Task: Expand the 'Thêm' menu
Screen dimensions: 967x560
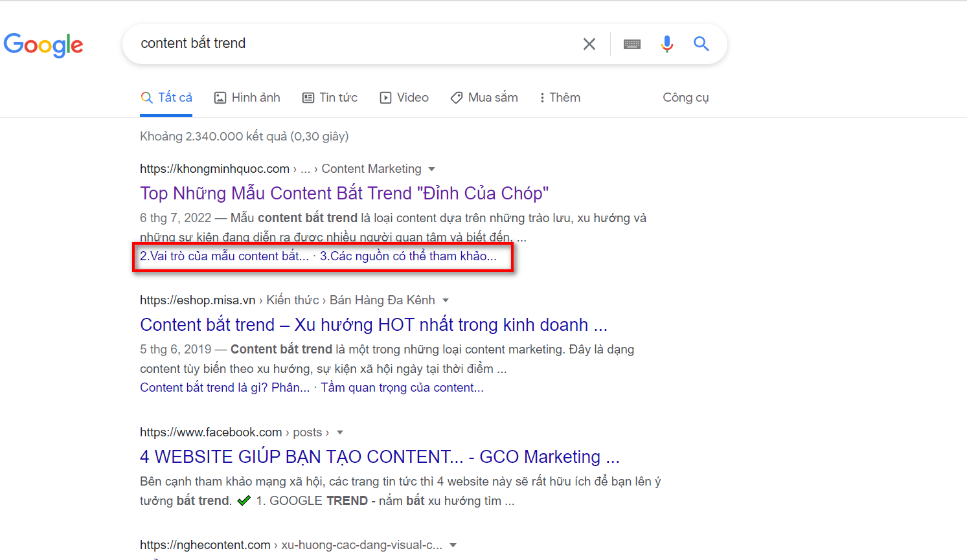Action: coord(560,98)
